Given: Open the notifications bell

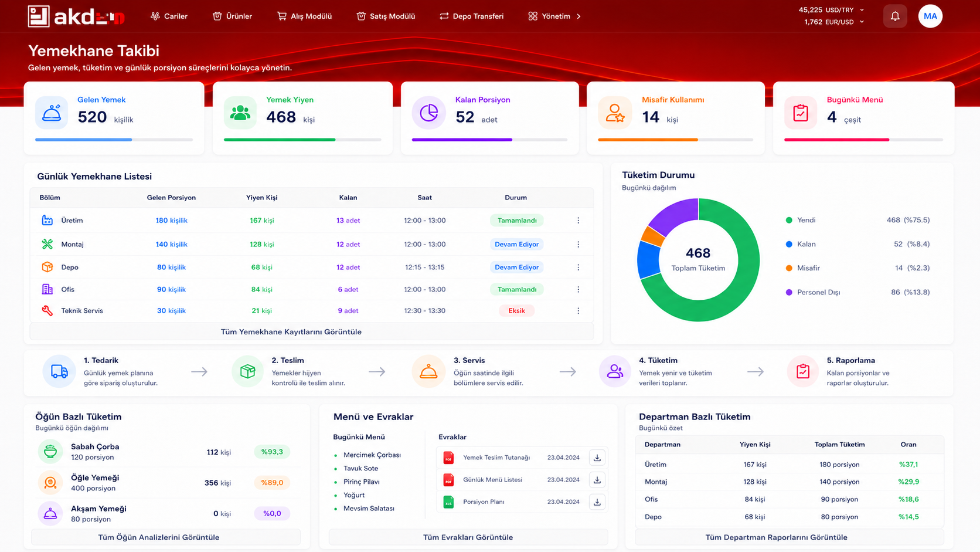Looking at the screenshot, I should 895,16.
